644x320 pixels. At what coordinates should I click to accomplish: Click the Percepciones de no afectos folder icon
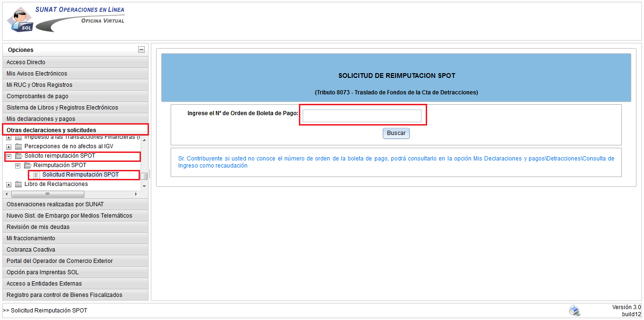pyautogui.click(x=18, y=147)
